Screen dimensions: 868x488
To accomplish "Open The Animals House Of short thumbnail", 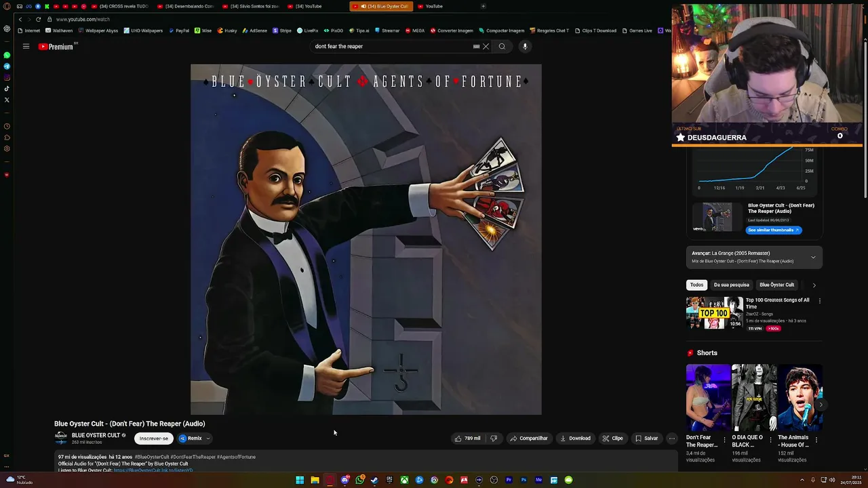I will coord(800,397).
